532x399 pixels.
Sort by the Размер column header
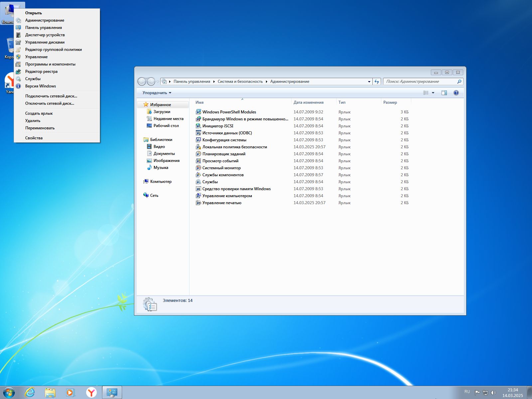396,102
